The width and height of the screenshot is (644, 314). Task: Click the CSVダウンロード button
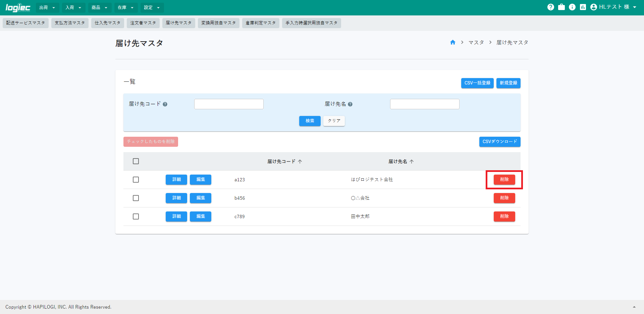point(500,142)
